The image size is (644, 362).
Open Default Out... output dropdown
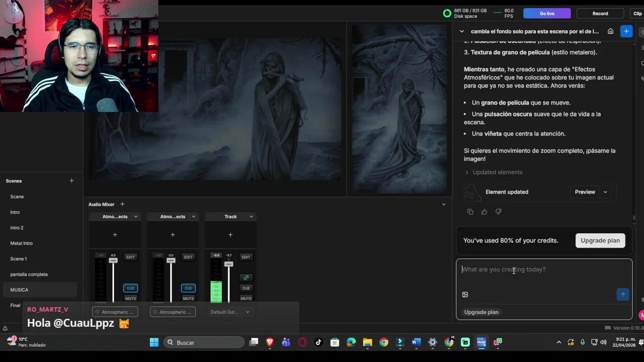coord(230,312)
